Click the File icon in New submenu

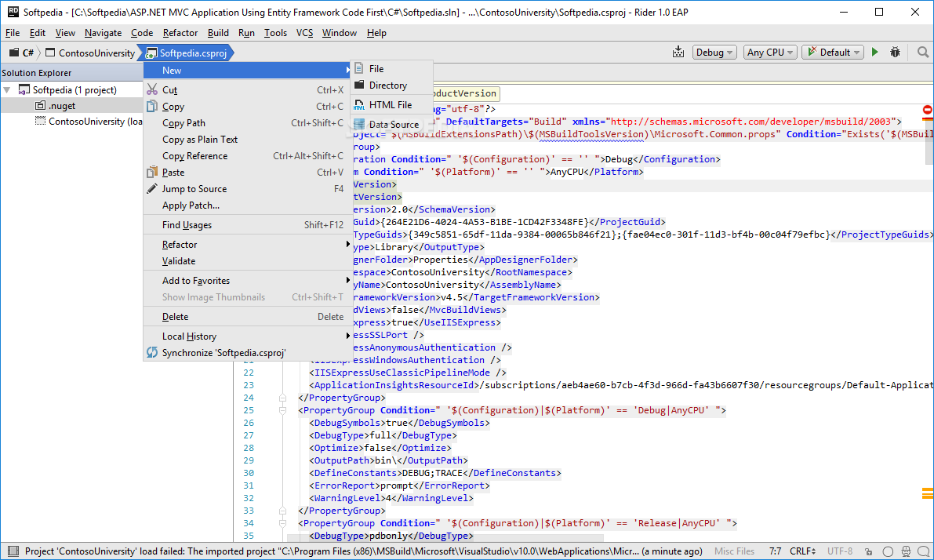coord(358,68)
